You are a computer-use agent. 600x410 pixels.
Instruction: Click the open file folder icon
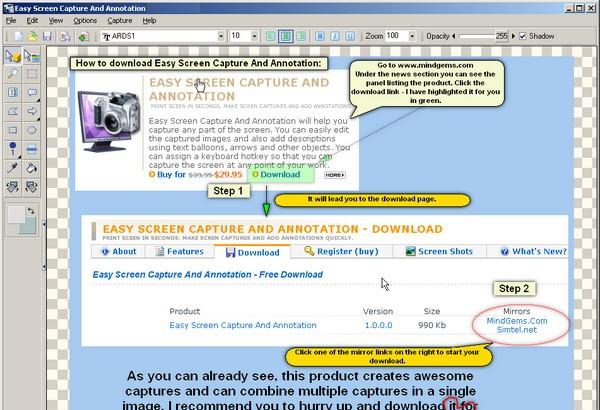pos(33,36)
